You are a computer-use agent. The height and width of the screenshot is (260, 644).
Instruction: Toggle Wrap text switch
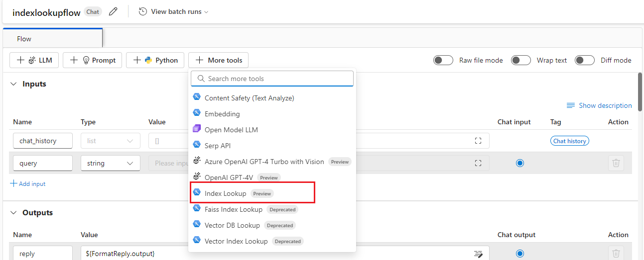click(521, 60)
